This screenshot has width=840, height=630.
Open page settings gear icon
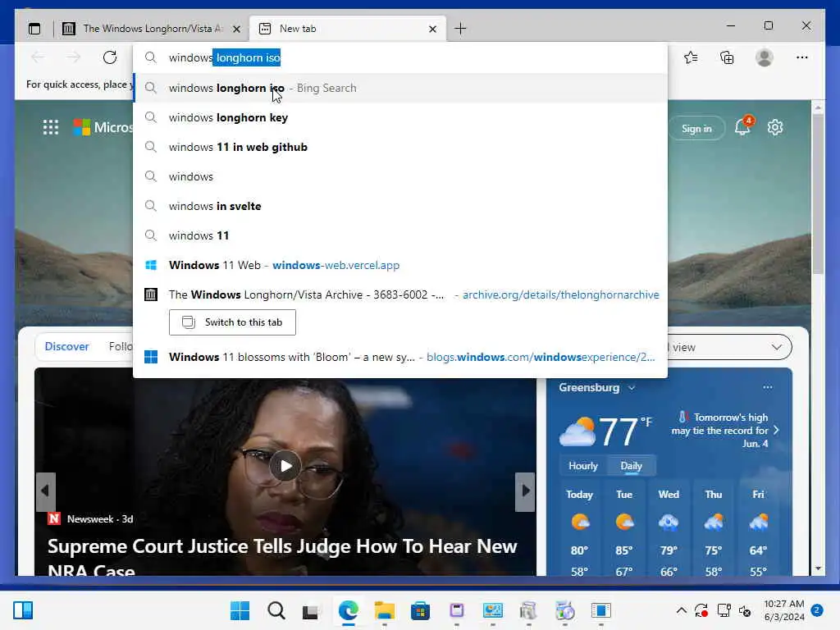click(x=775, y=127)
